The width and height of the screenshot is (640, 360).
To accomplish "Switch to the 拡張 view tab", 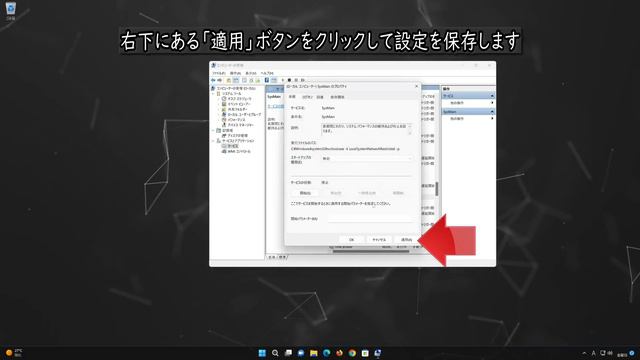I will [x=271, y=257].
